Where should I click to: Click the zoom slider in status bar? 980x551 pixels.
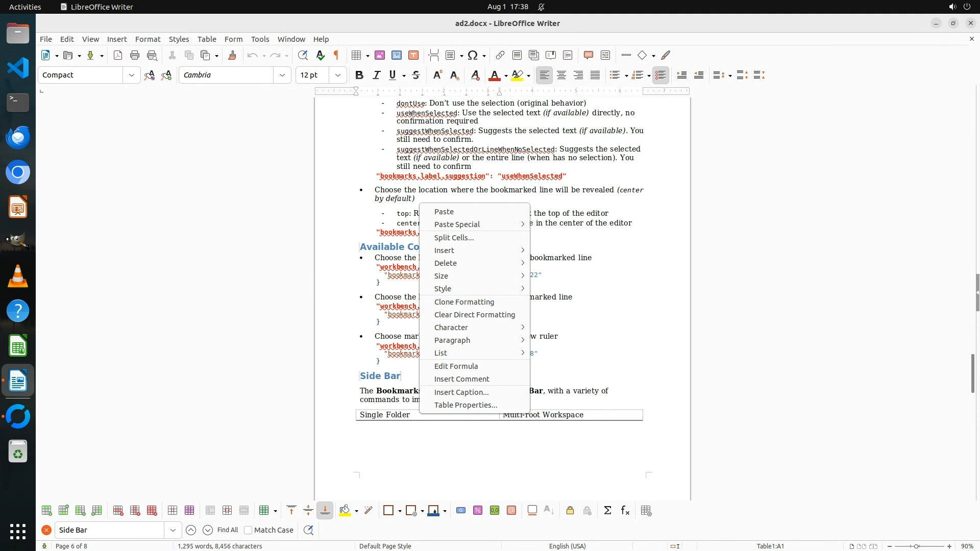(916, 546)
